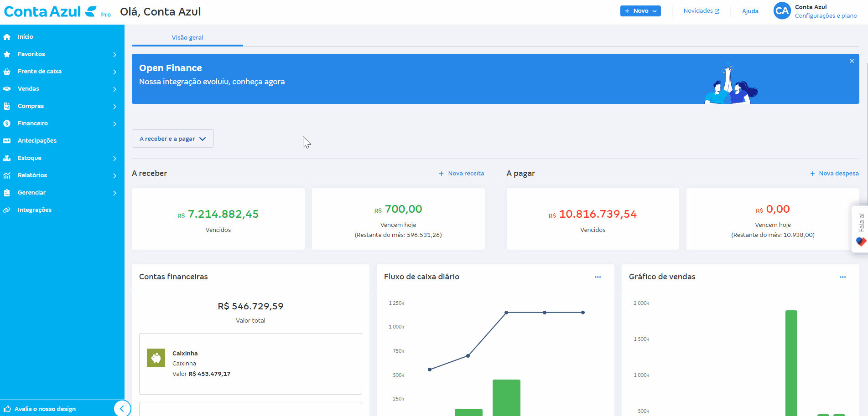Click the Caixinha piggy bank icon
Viewport: 868px width, 416px height.
pos(156,357)
